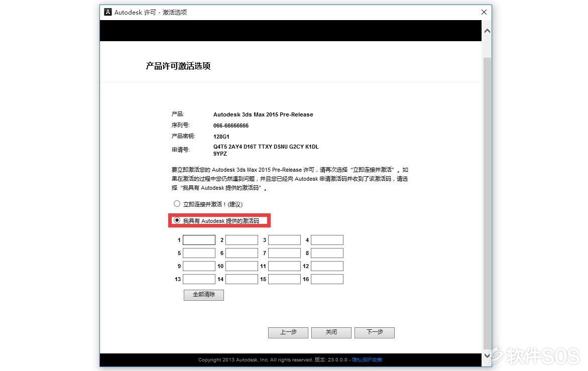Image resolution: width=588 pixels, height=371 pixels.
Task: Proceed with the 下一步 next button
Action: coord(374,332)
